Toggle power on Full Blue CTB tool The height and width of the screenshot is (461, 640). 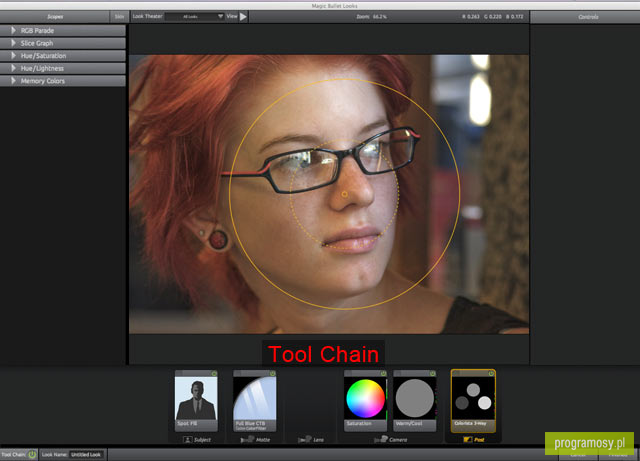click(x=273, y=374)
